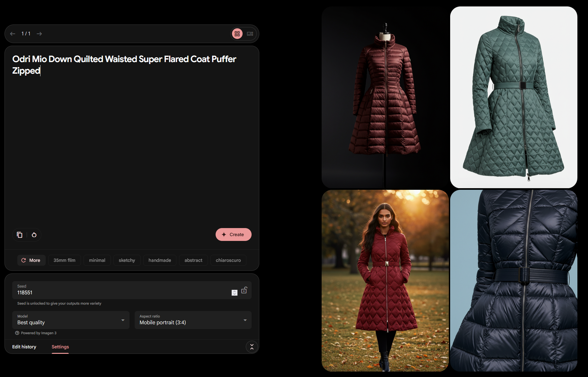Load more style suggestions
Image resolution: width=588 pixels, height=377 pixels.
[31, 260]
